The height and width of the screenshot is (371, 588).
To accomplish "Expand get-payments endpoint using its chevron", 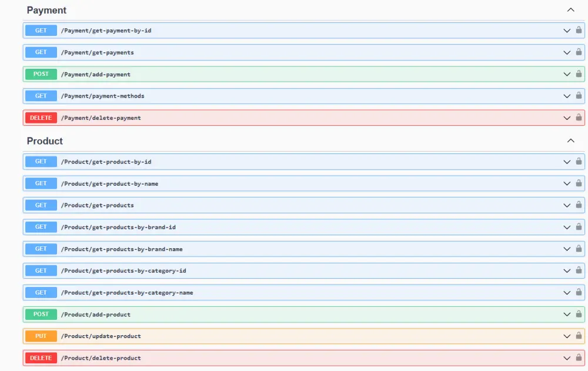I will click(x=567, y=52).
